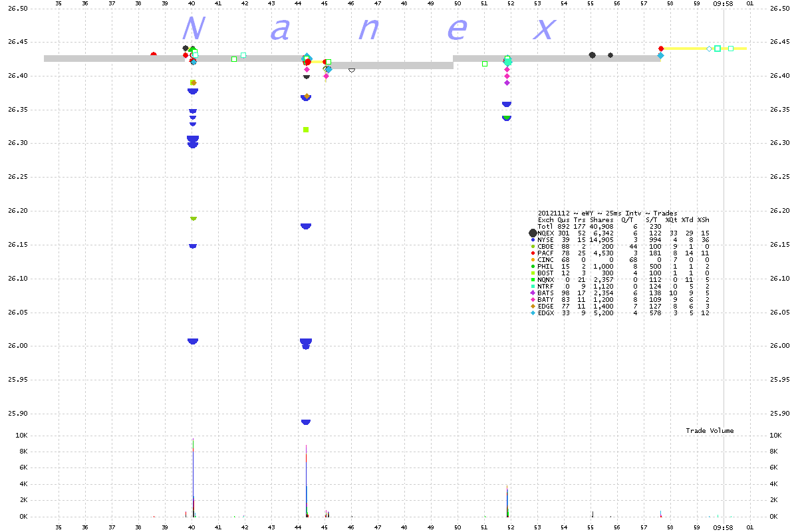Select large black circle at second 55
The height and width of the screenshot is (532, 798).
(593, 55)
